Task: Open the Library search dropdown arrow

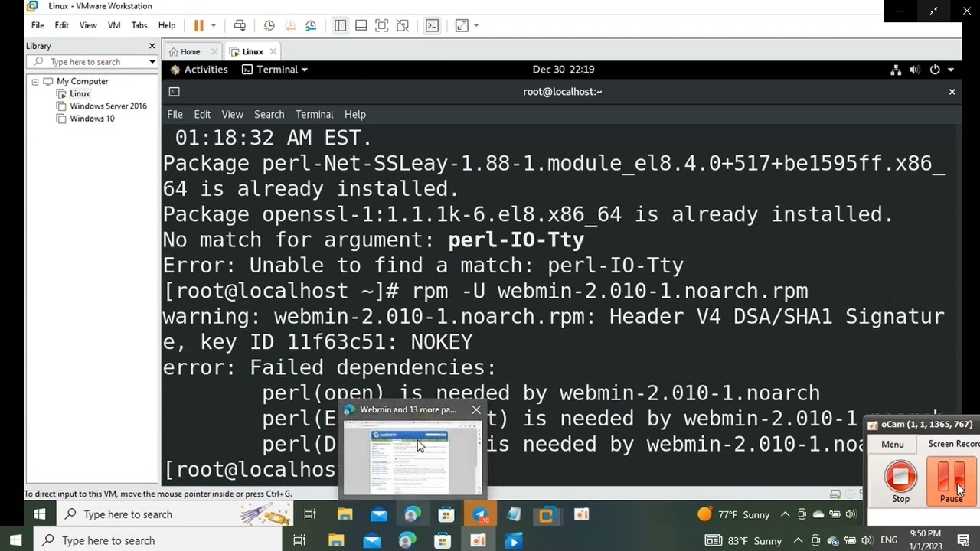Action: tap(152, 62)
